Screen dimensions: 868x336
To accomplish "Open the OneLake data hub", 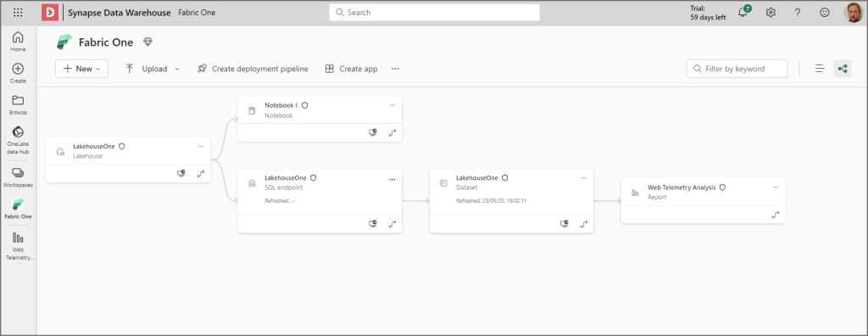I will coord(18,140).
